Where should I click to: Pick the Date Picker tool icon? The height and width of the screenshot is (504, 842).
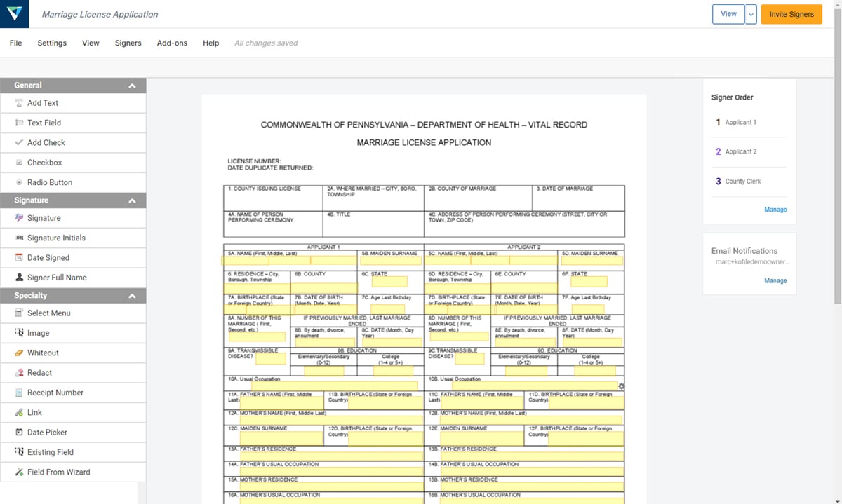point(19,433)
